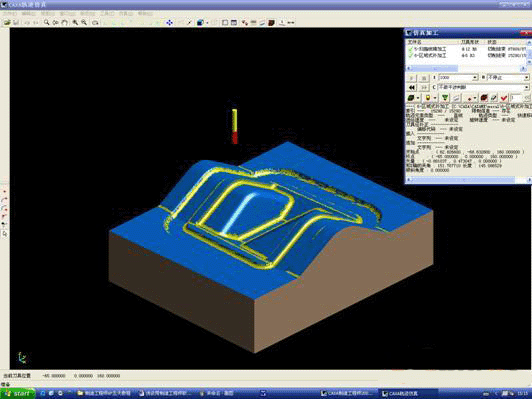Click the green inverted triangle icon
Image resolution: width=532 pixels, height=399 pixels.
click(x=445, y=98)
